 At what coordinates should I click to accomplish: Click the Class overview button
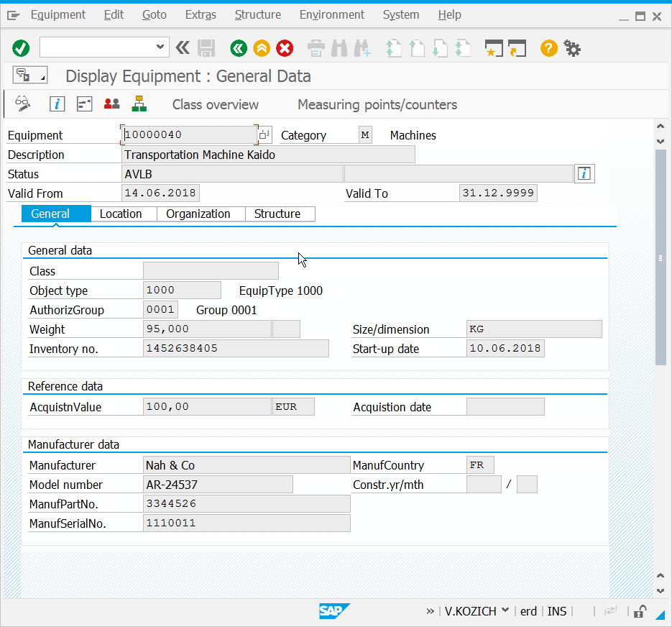(x=215, y=104)
